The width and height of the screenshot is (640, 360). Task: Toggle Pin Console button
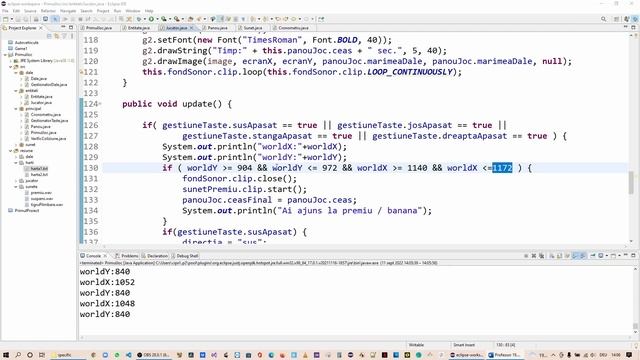pyautogui.click(x=593, y=256)
